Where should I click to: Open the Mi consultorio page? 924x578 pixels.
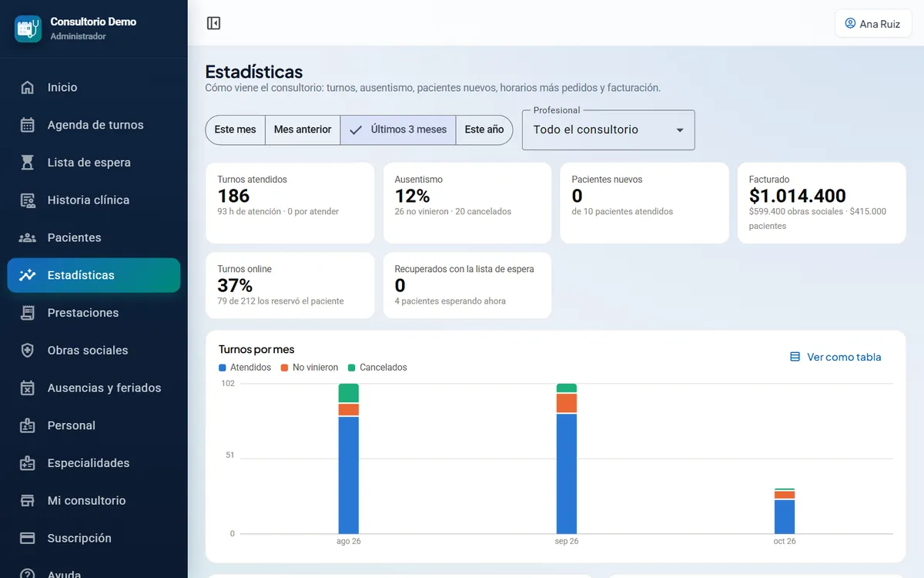click(94, 501)
